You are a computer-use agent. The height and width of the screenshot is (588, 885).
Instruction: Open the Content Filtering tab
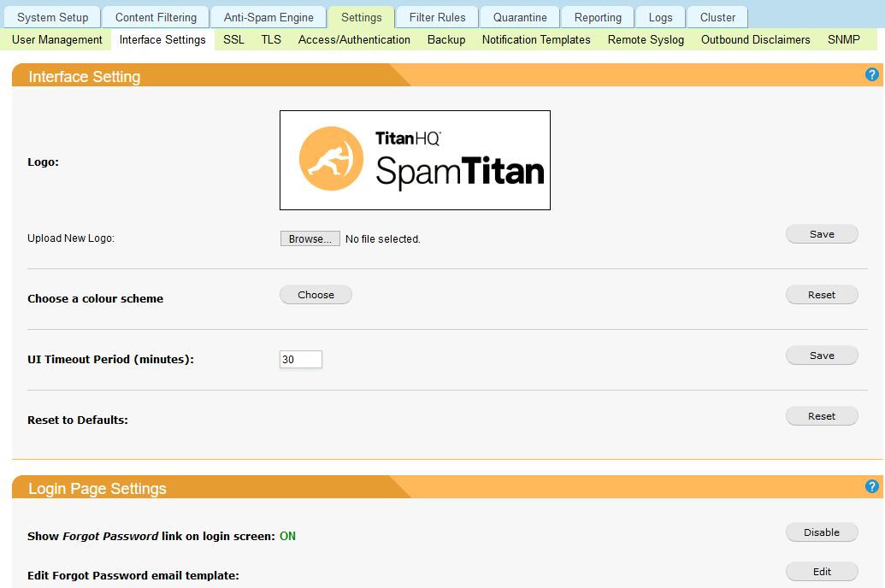156,17
